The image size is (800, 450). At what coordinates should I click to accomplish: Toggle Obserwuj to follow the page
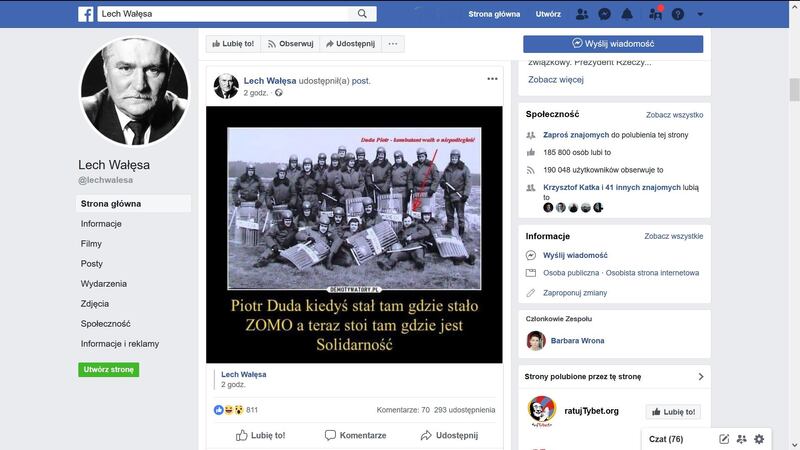289,44
